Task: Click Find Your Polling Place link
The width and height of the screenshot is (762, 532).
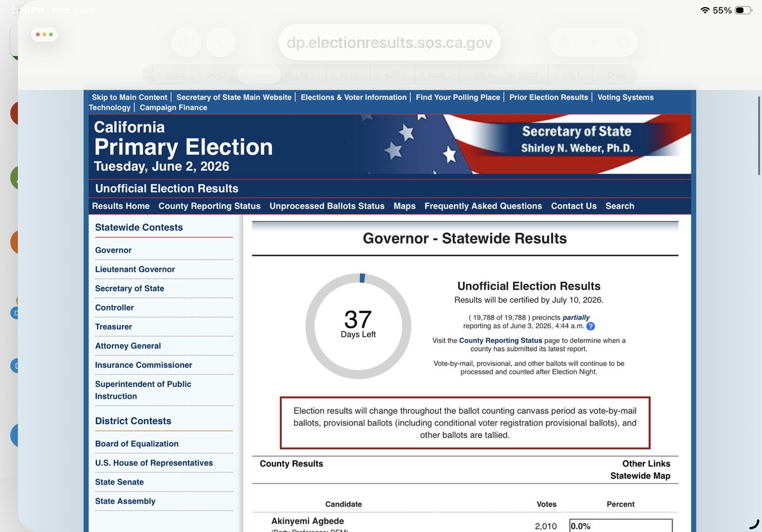Action: point(458,97)
